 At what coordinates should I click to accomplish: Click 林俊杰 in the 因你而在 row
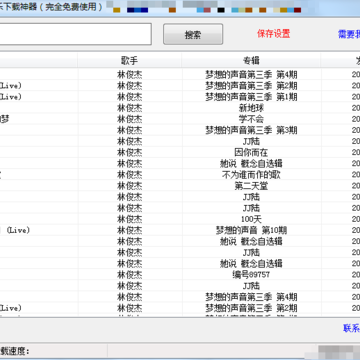[x=130, y=152]
